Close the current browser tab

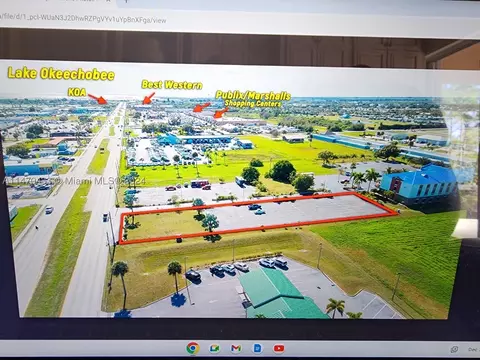click(x=108, y=1)
